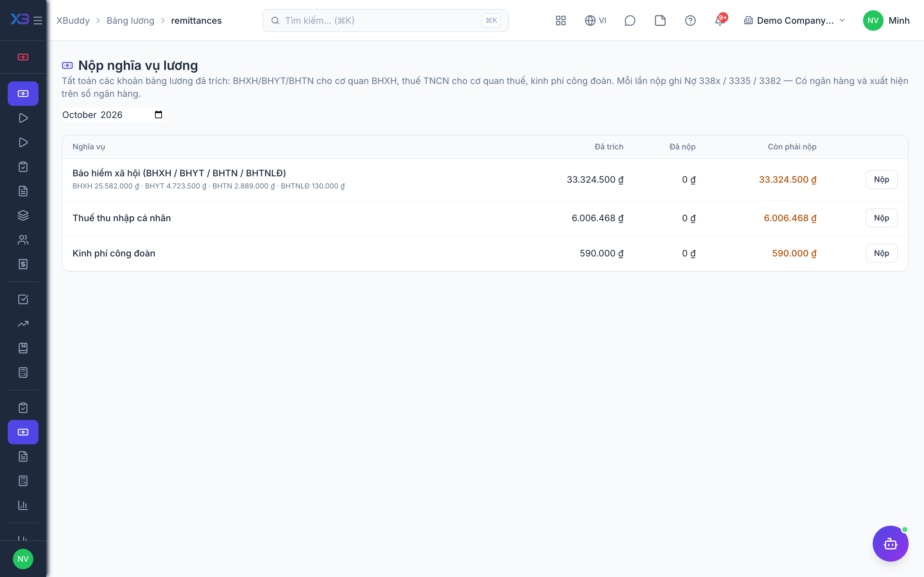Screen dimensions: 924x577
Task: Launch the AI assistant robot button
Action: (x=890, y=543)
